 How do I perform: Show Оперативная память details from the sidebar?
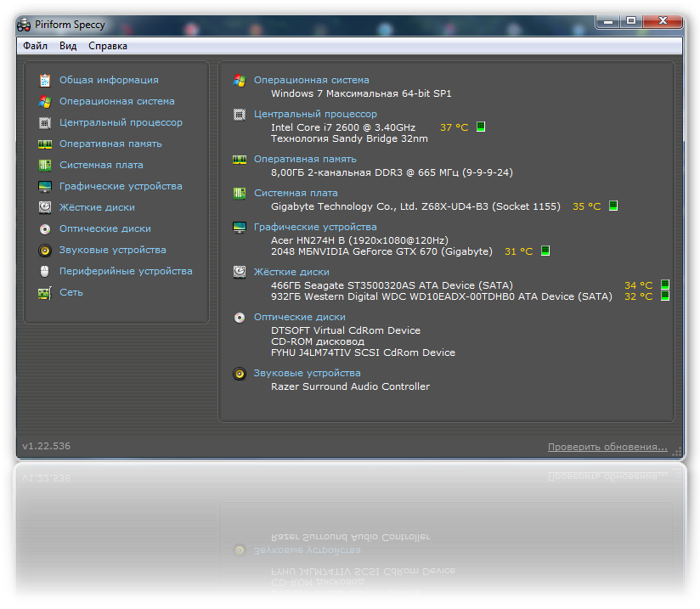point(110,144)
